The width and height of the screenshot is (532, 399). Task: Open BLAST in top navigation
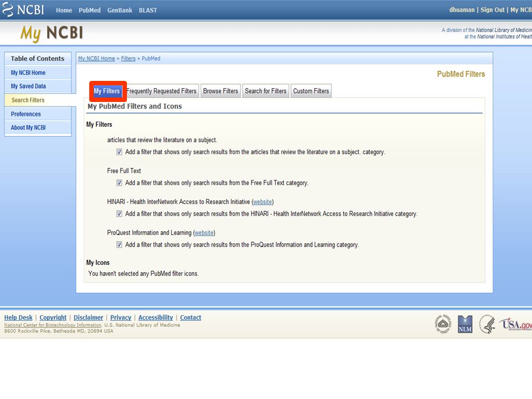click(x=148, y=10)
